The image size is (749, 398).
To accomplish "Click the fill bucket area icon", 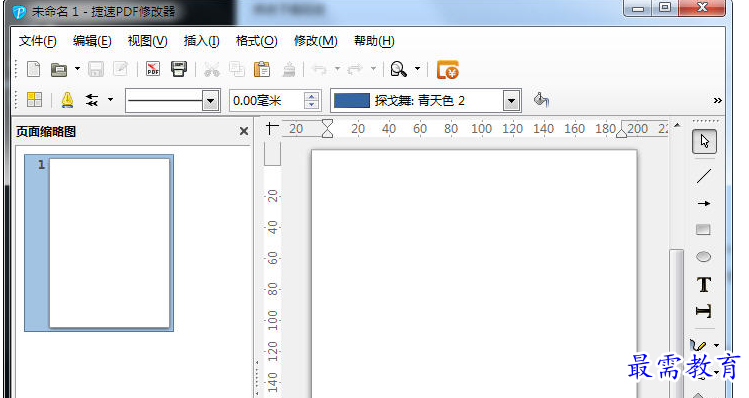I will tap(541, 100).
